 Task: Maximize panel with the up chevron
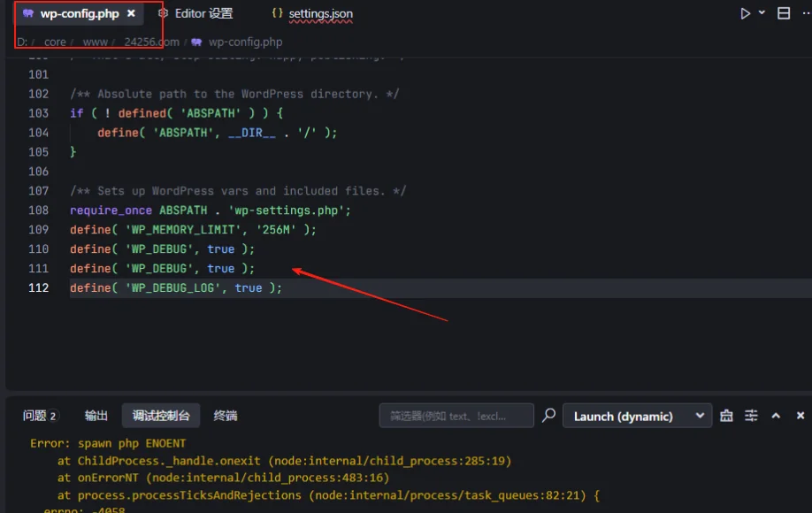tap(776, 416)
